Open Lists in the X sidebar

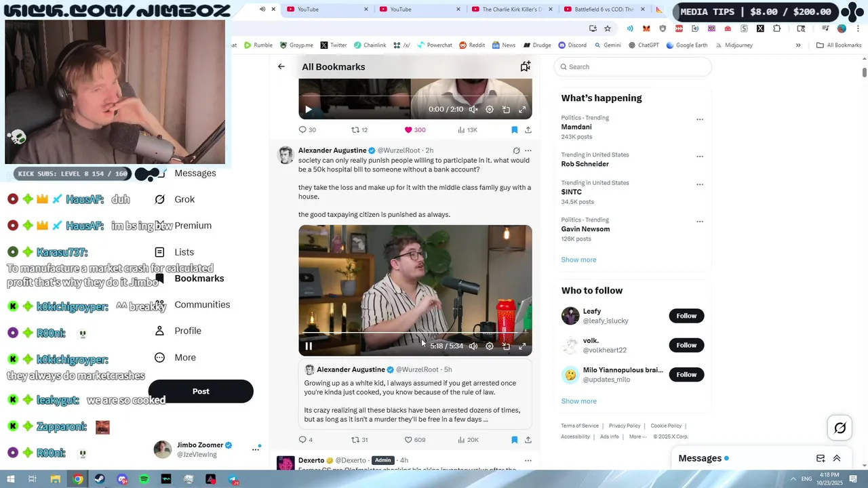click(x=175, y=252)
